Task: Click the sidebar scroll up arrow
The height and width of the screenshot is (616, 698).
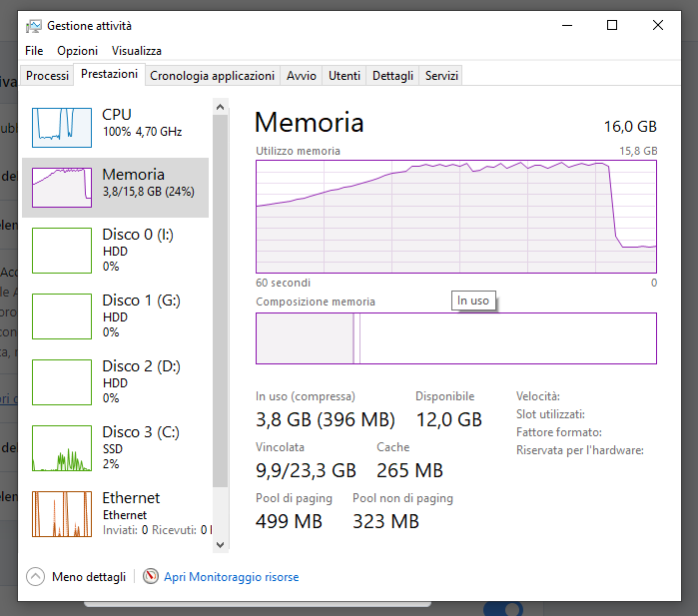Action: [220, 107]
